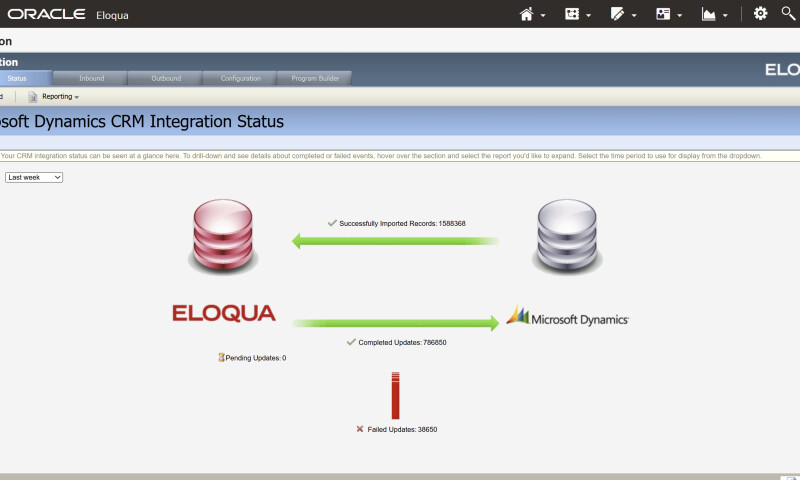800x480 pixels.
Task: Click the Microsoft Dynamics CRM Integration Status heading
Action: (x=142, y=121)
